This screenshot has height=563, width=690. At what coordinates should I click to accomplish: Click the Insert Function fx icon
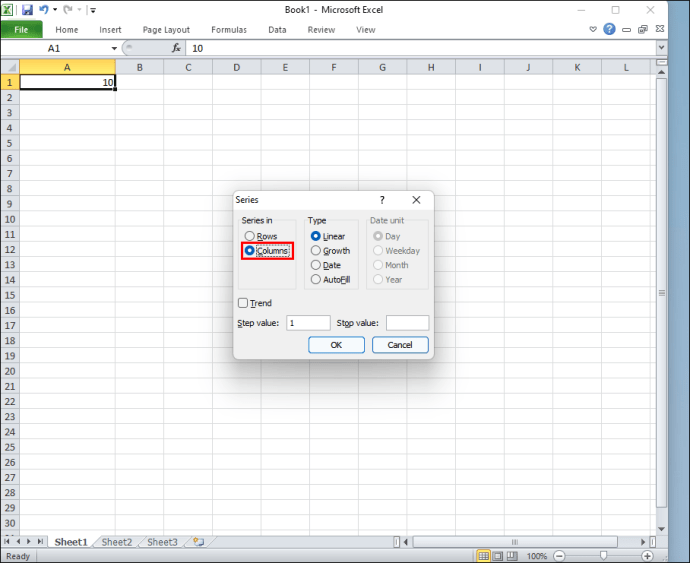pyautogui.click(x=176, y=48)
